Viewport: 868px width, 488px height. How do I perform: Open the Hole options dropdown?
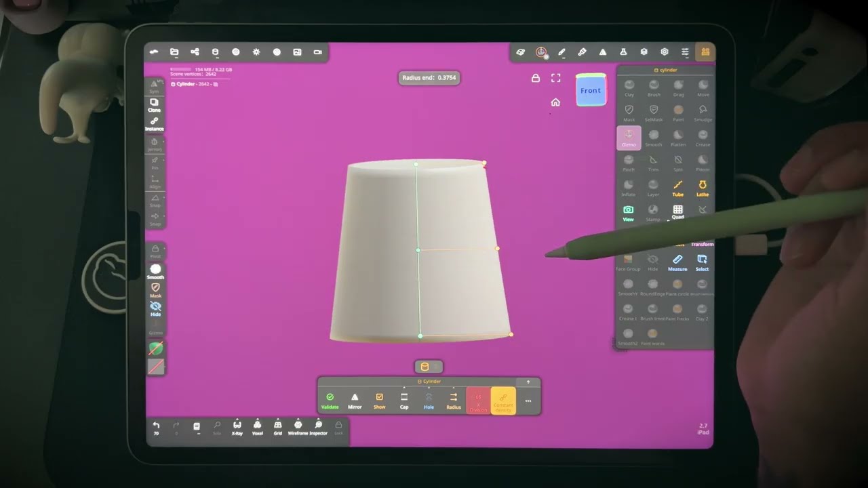[429, 401]
